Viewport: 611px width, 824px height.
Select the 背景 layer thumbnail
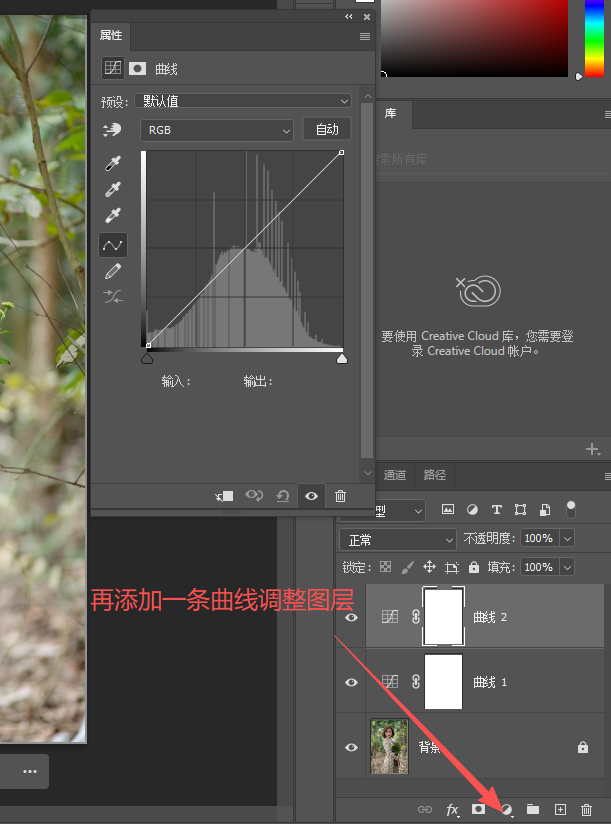tap(389, 747)
